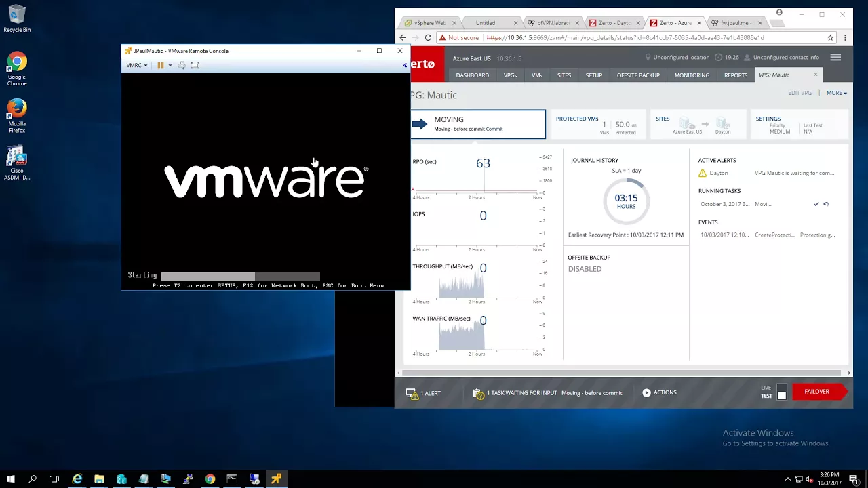Click EDIT VPG link
Viewport: 868px width, 488px height.
click(800, 93)
